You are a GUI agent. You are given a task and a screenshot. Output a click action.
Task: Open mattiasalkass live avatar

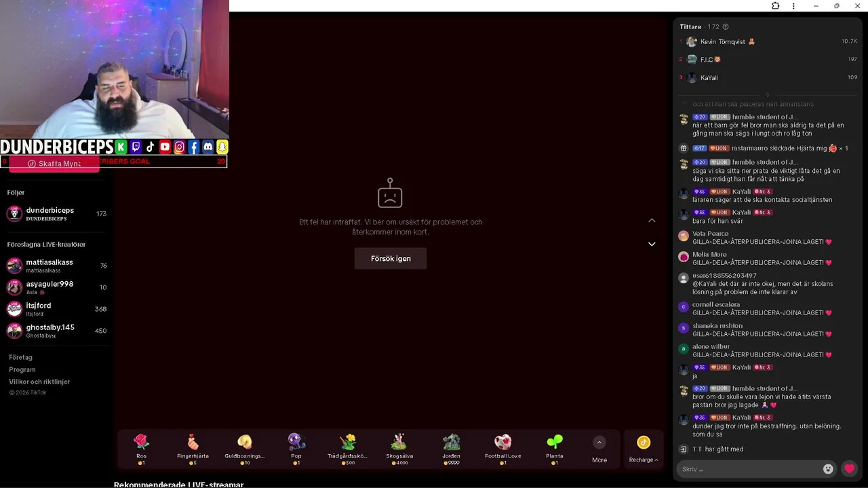click(x=14, y=266)
